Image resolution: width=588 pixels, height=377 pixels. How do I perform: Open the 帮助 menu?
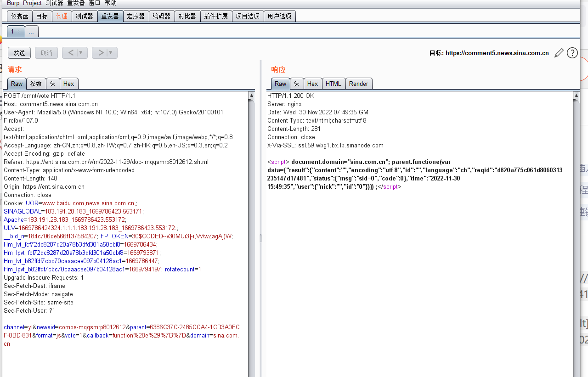pyautogui.click(x=111, y=3)
